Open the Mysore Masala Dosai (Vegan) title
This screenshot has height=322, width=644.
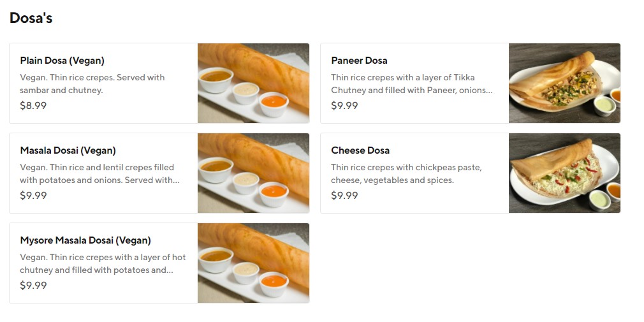(x=85, y=240)
